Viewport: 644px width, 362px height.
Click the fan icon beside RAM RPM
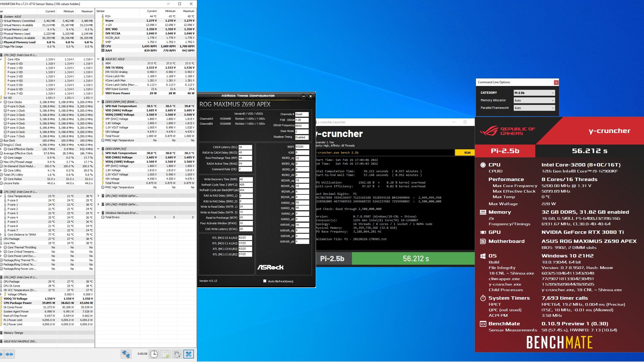coord(103,51)
